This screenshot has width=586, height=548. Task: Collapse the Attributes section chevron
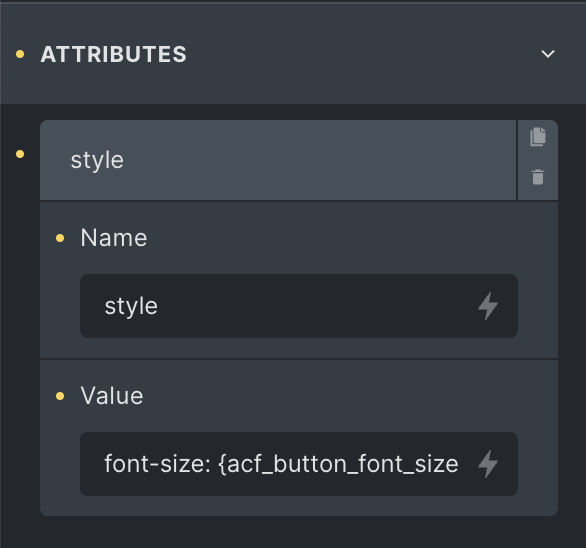click(548, 54)
